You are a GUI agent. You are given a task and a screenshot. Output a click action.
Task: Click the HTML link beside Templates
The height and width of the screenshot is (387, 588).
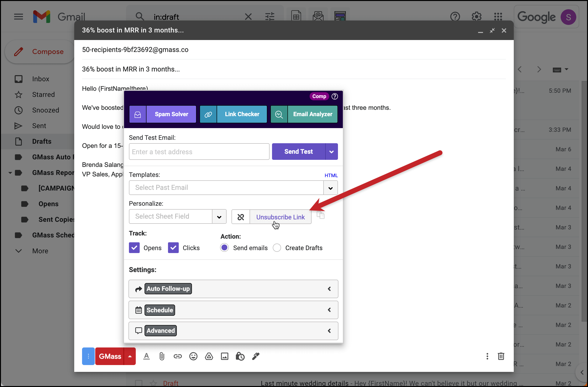click(x=331, y=175)
